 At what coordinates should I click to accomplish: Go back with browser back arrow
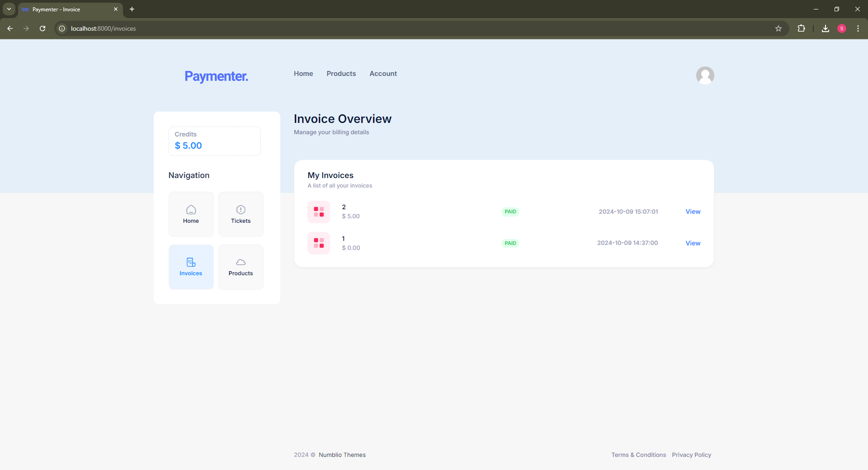[10, 28]
